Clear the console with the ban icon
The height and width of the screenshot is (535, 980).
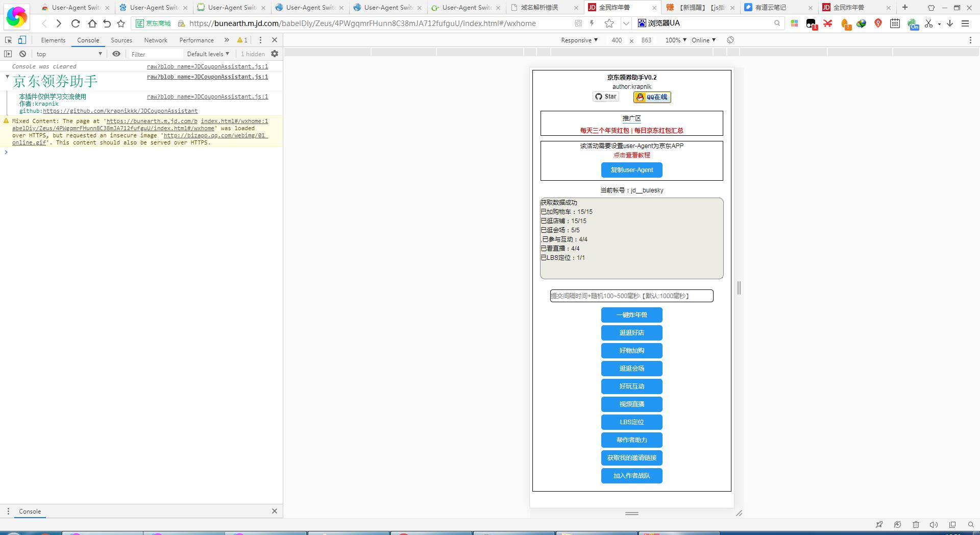pos(22,54)
